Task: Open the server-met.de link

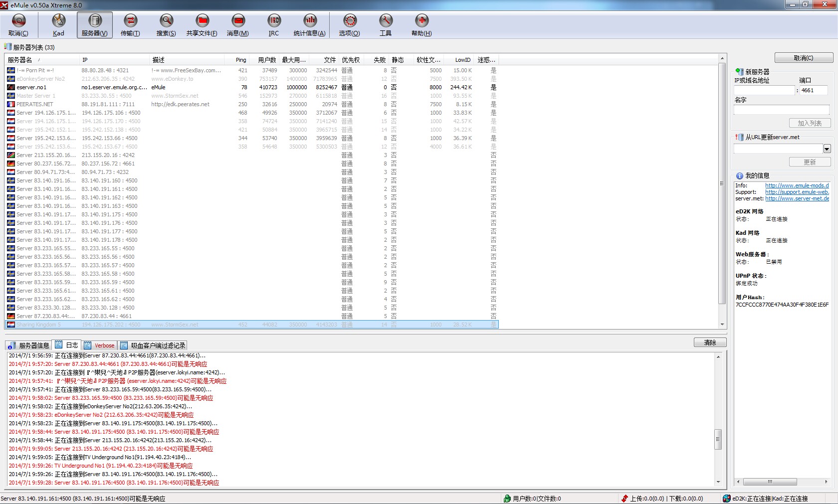Action: point(797,198)
